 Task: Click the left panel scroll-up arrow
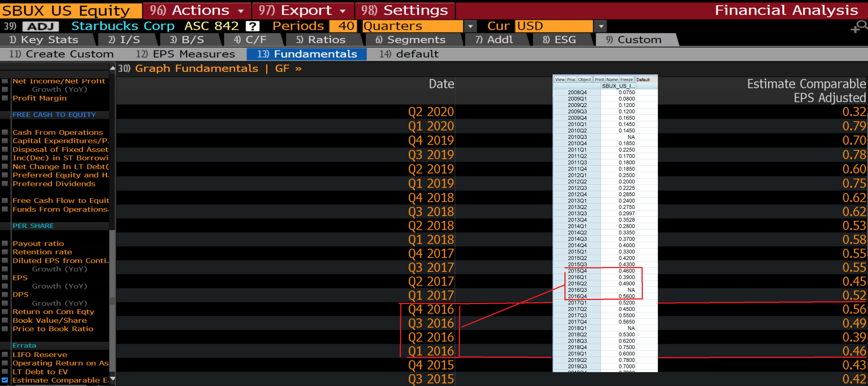[x=112, y=69]
